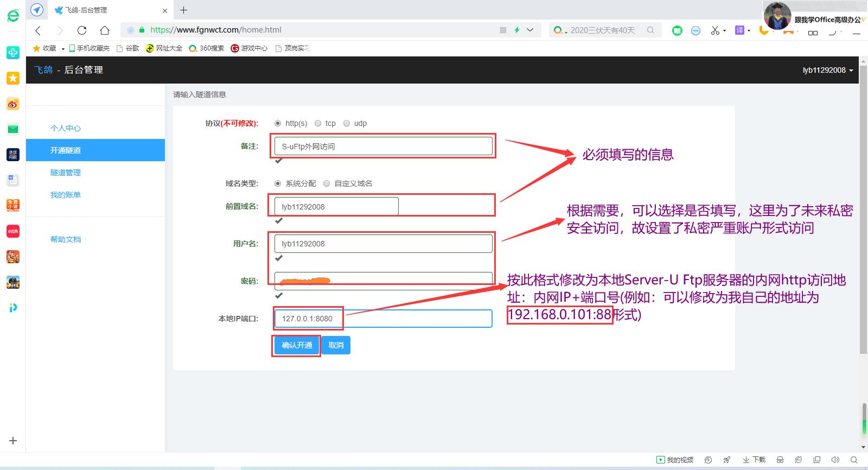868x470 pixels.
Task: Switch to the 飞鸽-后台管理 browser tab
Action: coord(111,10)
